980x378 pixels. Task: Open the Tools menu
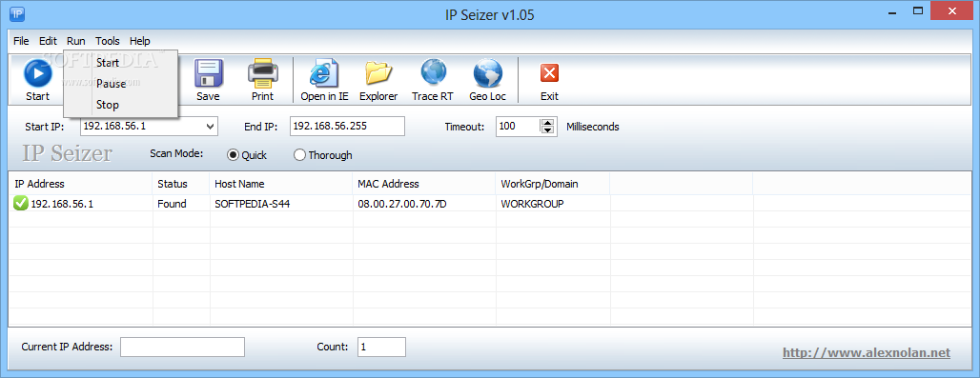pyautogui.click(x=107, y=41)
